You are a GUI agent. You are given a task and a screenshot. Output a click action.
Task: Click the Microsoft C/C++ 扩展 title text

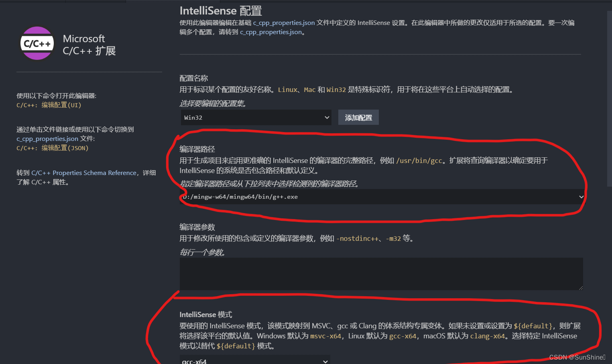coord(89,45)
